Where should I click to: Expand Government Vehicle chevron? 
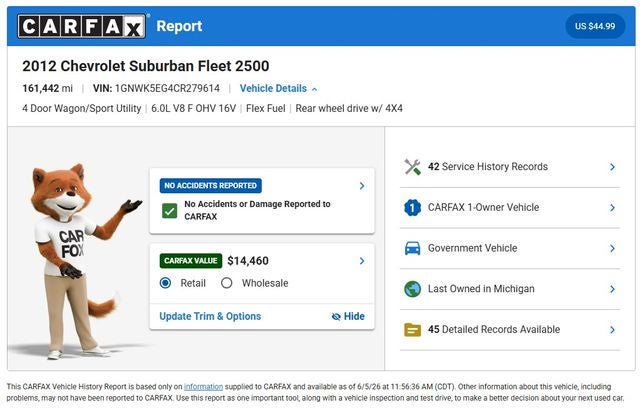click(612, 248)
